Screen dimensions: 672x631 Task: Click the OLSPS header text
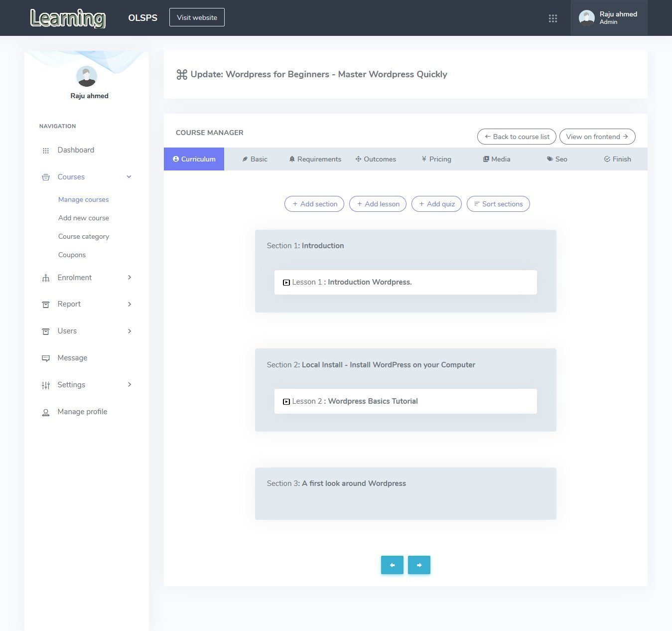tap(142, 18)
